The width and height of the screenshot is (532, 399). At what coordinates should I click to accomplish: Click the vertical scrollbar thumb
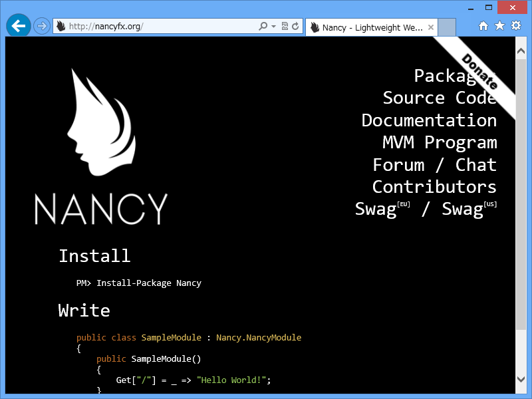(521, 194)
